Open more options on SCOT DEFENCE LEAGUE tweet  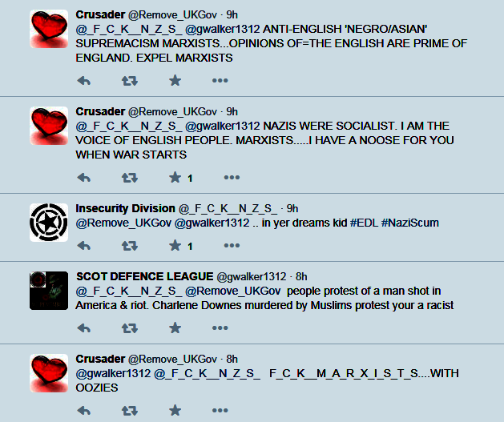(220, 328)
